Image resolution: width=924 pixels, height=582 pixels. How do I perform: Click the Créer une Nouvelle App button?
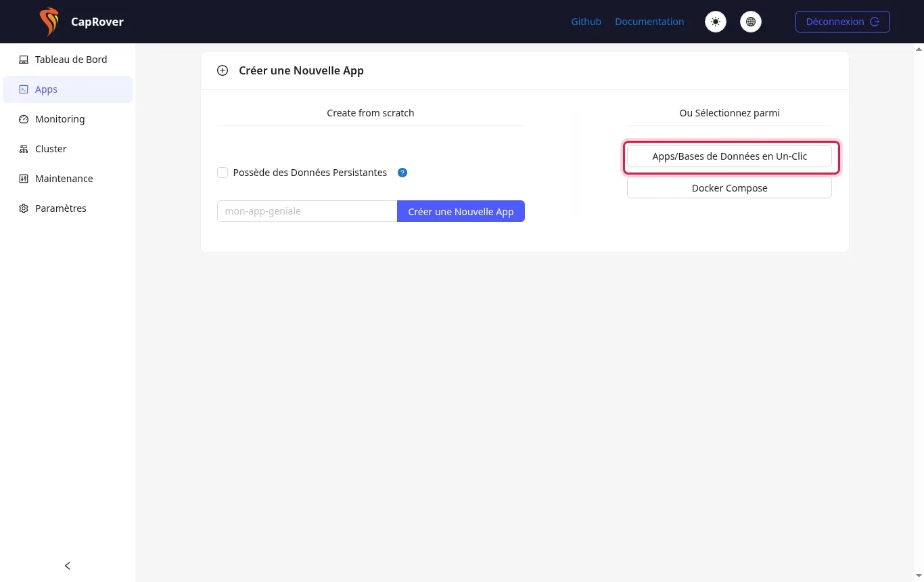click(x=461, y=211)
